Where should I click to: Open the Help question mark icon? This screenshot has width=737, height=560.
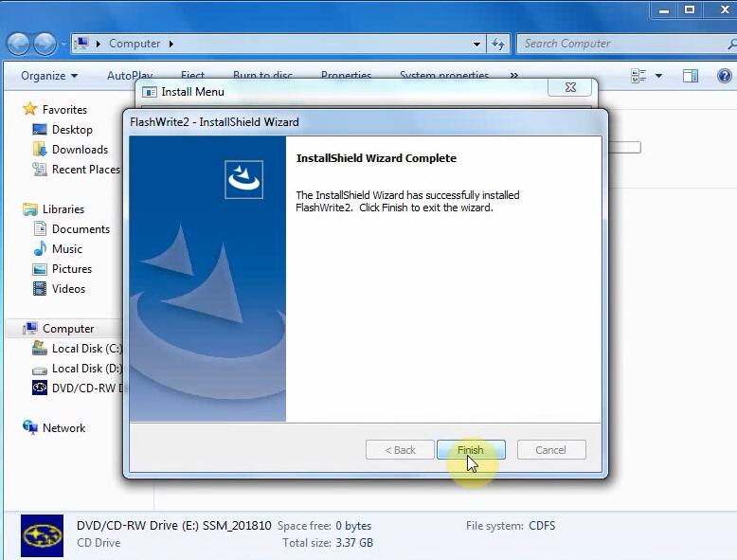click(x=725, y=76)
